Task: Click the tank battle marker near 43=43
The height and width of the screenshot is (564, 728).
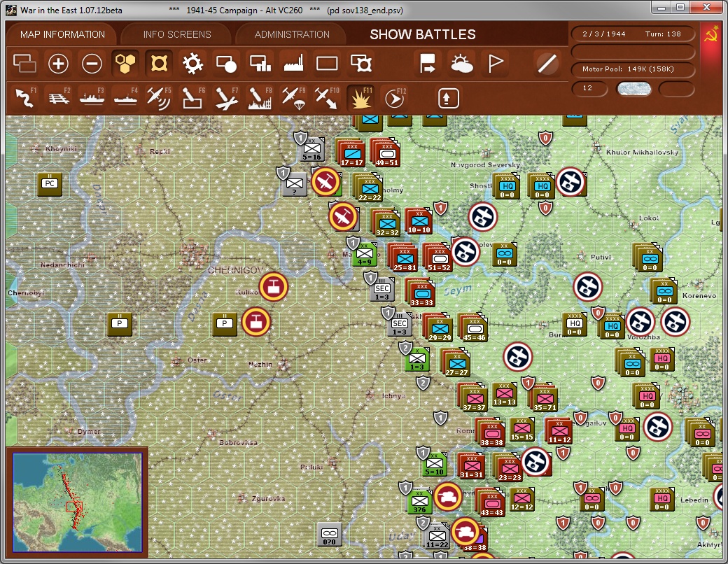Action: pyautogui.click(x=447, y=497)
